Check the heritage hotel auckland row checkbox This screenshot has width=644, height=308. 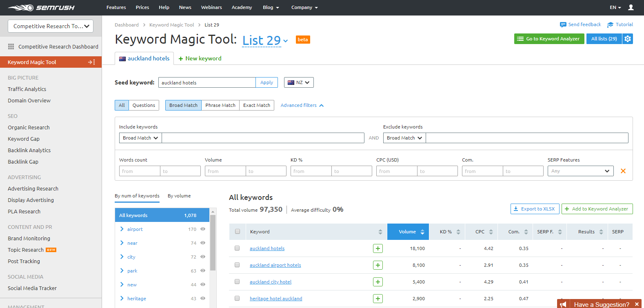237,298
